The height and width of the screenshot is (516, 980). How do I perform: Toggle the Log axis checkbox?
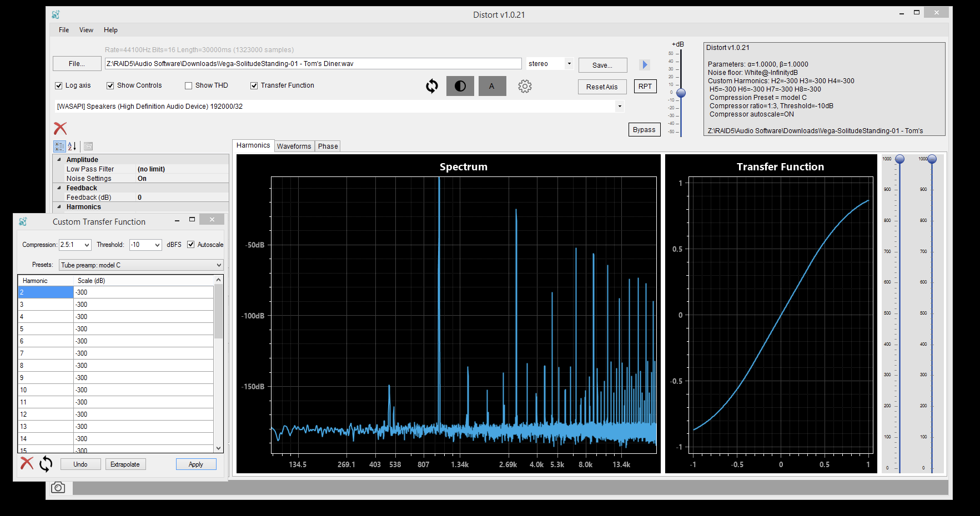coord(59,85)
